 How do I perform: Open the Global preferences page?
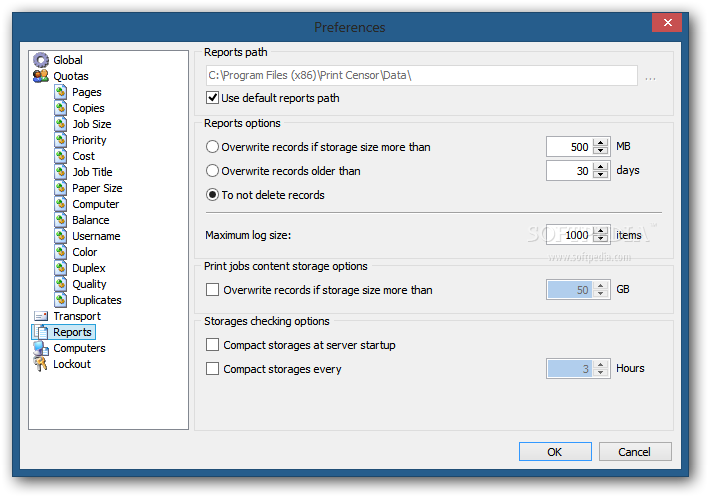(68, 60)
